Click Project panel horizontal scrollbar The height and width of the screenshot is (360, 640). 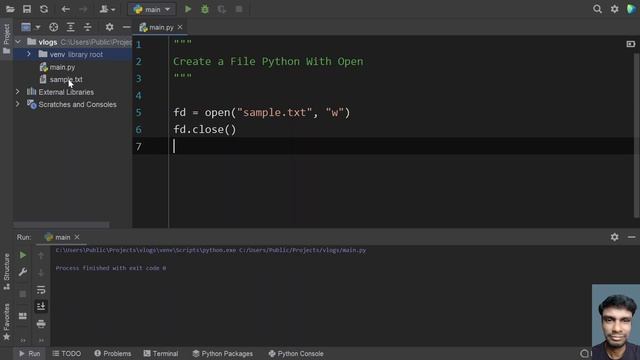click(61, 225)
